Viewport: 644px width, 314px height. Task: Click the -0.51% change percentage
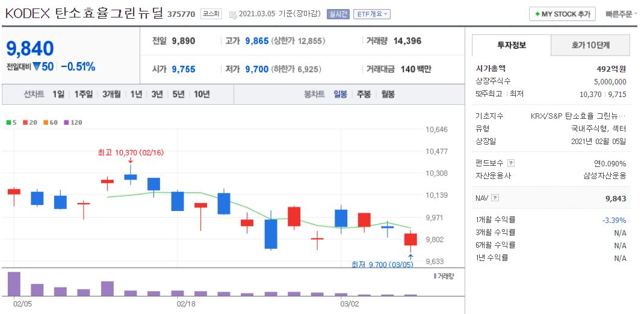click(x=78, y=67)
